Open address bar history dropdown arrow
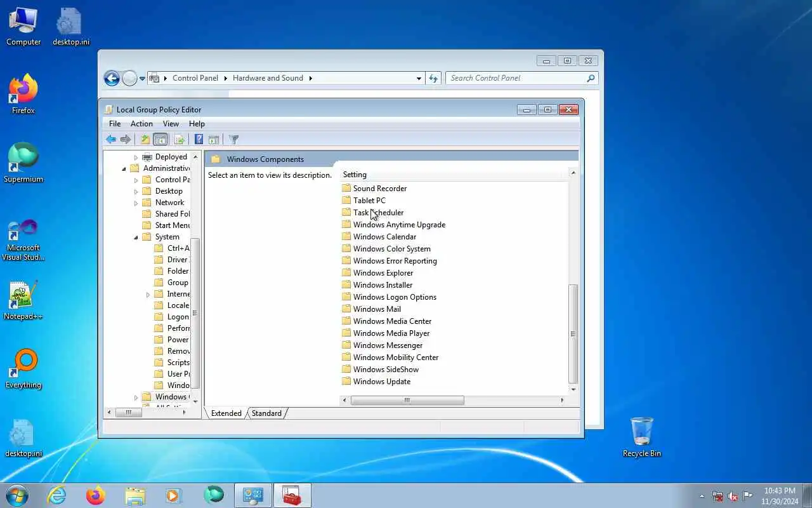This screenshot has height=508, width=812. [419, 78]
